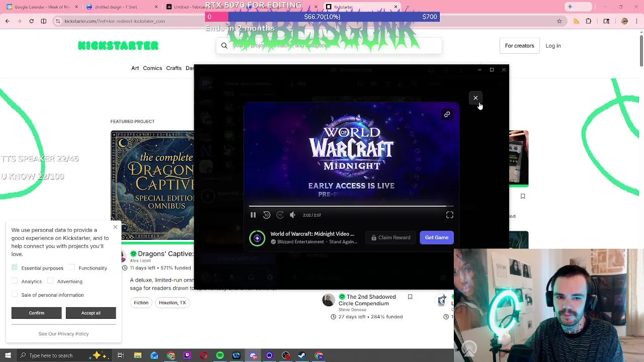Close the Kickstarter browser tab
This screenshot has height=362, width=644.
[395, 7]
